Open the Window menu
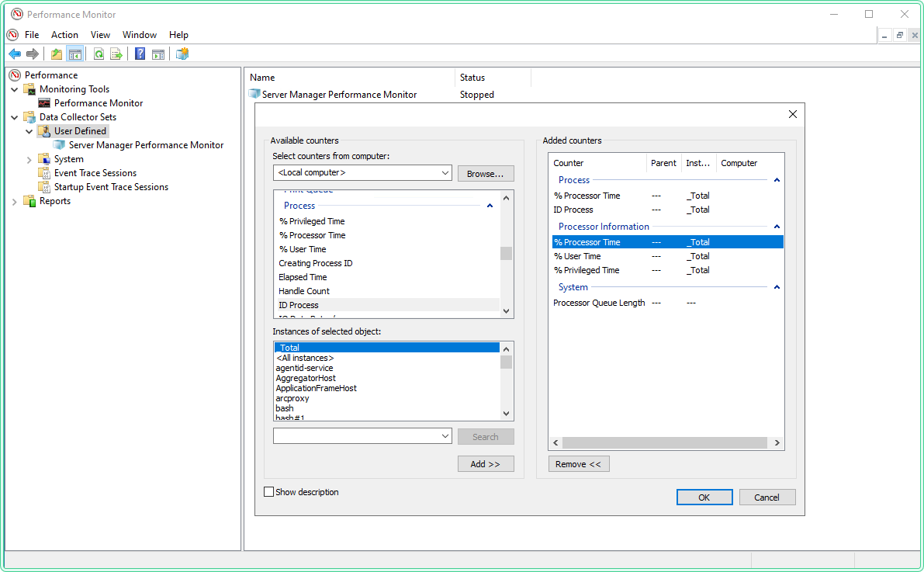Screen dimensions: 924x572 click(x=139, y=35)
